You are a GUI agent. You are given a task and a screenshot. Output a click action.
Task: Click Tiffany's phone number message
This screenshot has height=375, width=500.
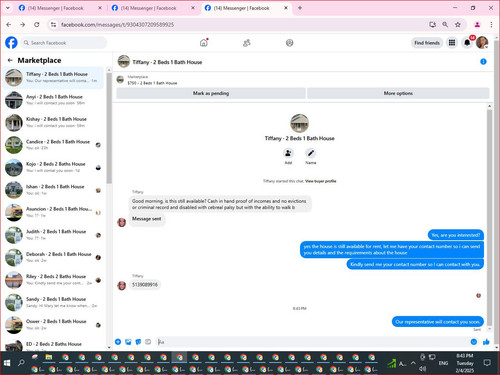pos(145,285)
